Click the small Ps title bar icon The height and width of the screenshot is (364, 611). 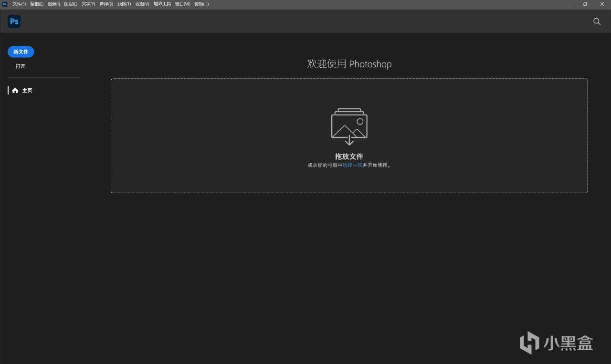pos(5,4)
